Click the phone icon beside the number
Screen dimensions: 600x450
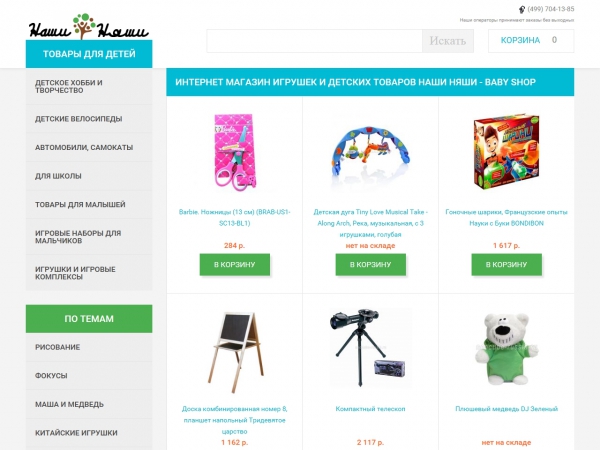522,9
